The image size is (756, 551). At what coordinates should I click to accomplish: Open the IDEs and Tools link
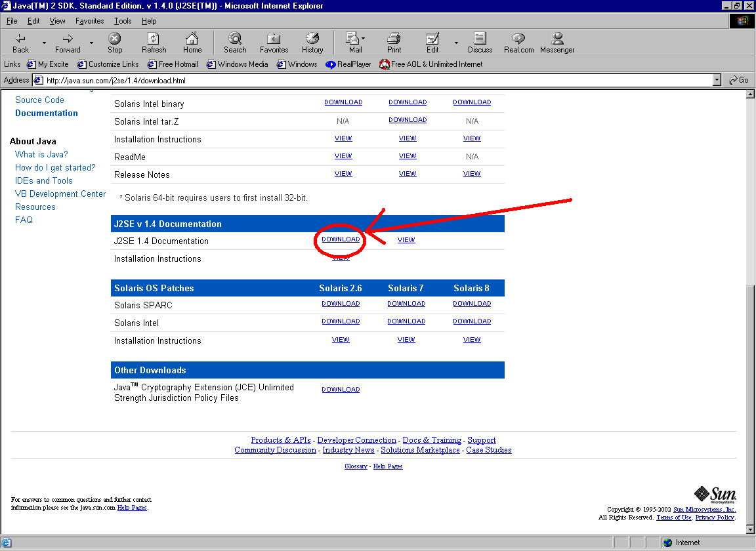coord(44,180)
